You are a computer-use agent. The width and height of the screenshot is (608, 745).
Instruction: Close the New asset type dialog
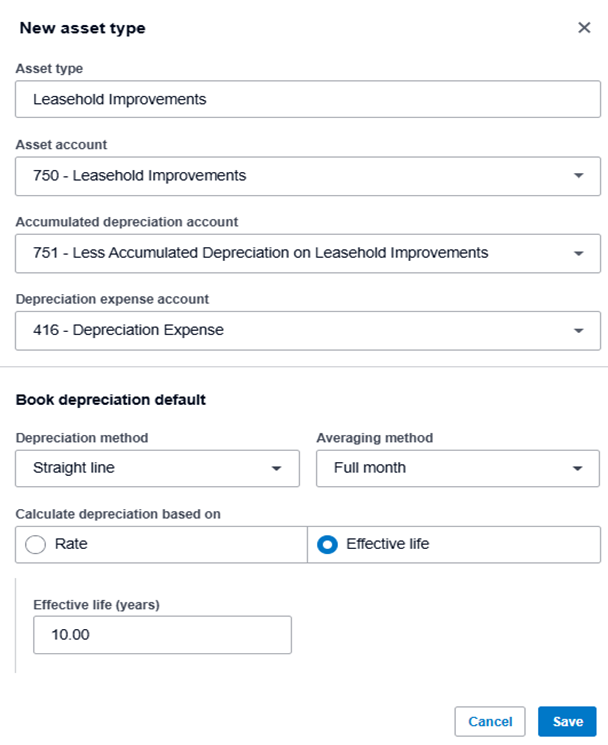(x=584, y=28)
